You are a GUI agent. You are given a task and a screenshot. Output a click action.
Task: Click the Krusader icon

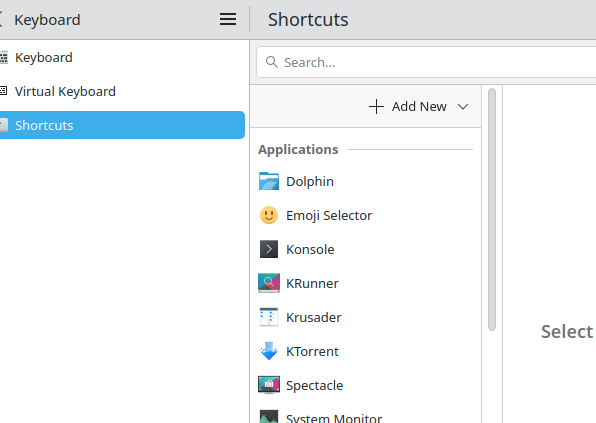pos(269,317)
